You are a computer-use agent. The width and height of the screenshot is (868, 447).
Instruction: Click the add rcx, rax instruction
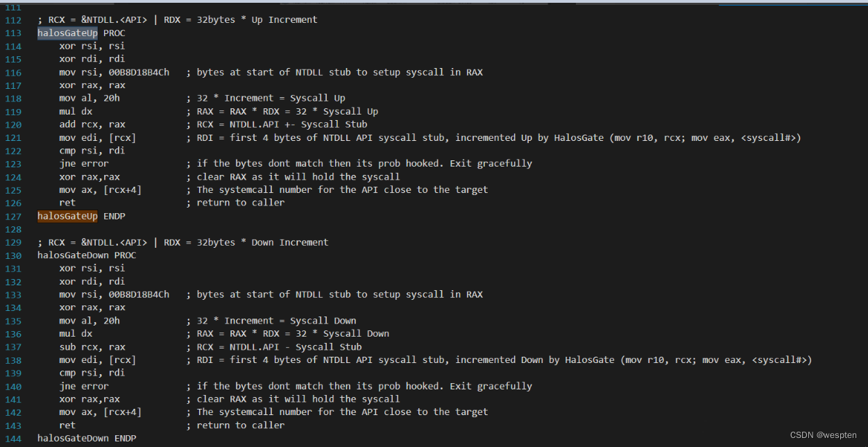pyautogui.click(x=92, y=124)
